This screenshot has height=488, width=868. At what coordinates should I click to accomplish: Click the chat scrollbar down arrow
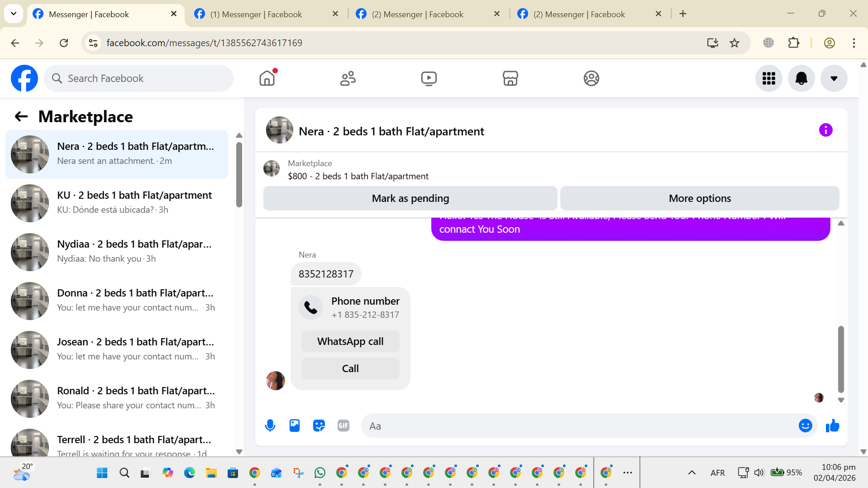pyautogui.click(x=841, y=400)
